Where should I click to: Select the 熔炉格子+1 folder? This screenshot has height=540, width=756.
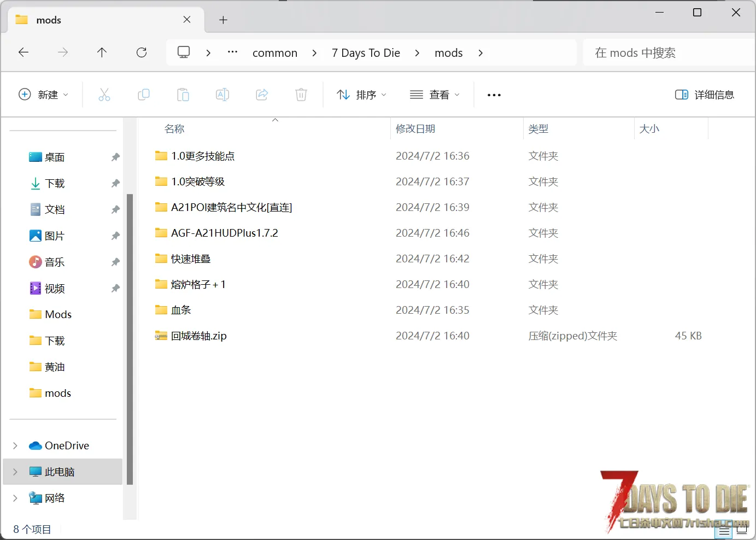[x=198, y=284]
